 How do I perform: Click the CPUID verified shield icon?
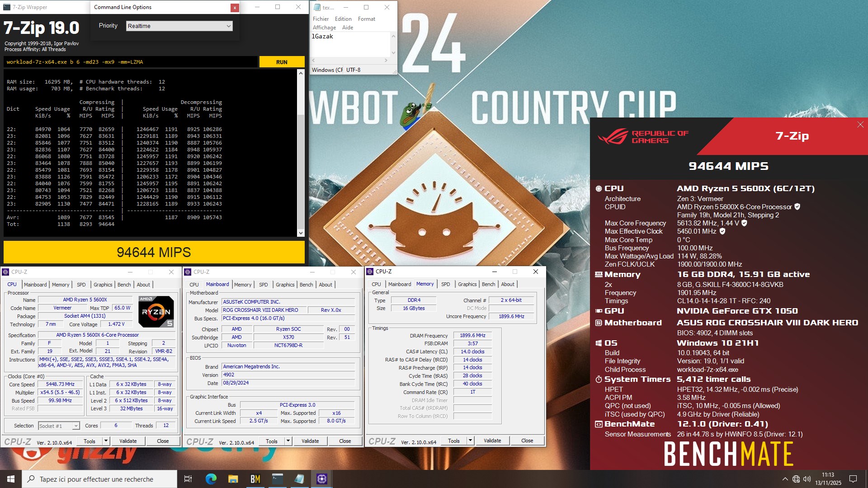click(797, 206)
